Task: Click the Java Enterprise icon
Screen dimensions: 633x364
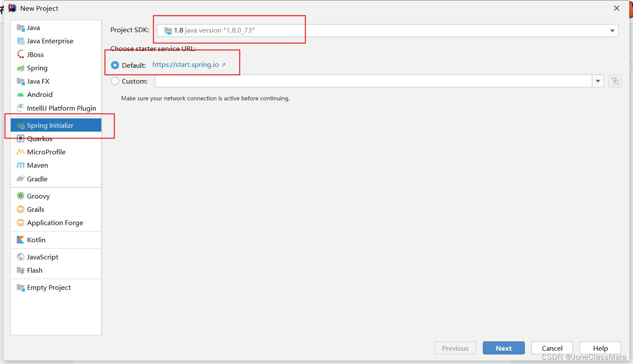Action: (x=21, y=41)
